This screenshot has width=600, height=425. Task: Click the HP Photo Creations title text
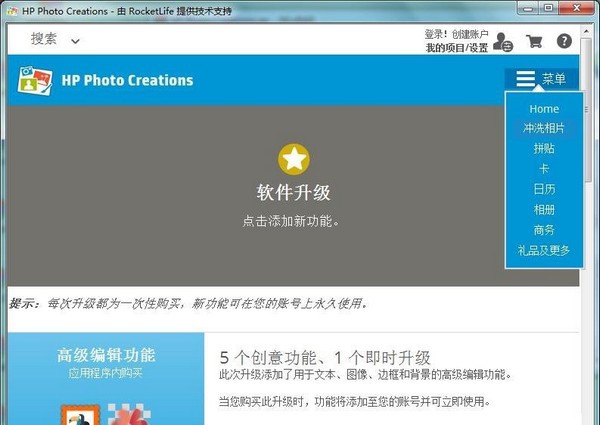coord(127,80)
